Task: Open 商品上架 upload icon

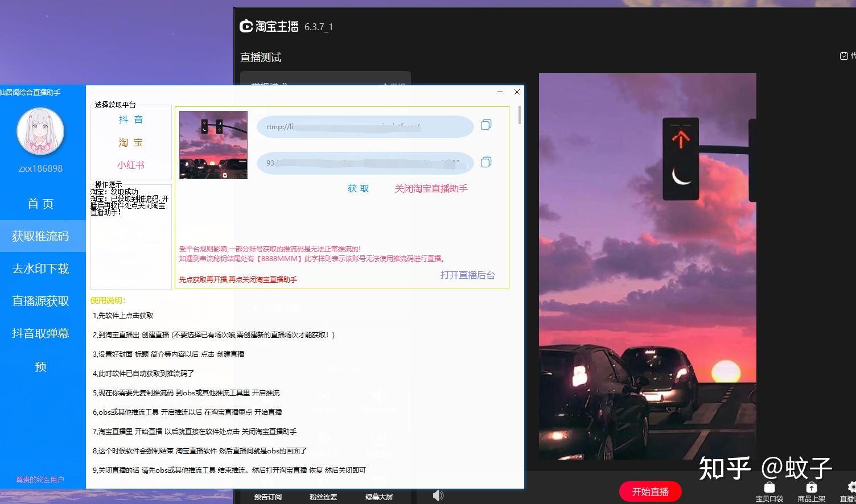Action: 812,493
